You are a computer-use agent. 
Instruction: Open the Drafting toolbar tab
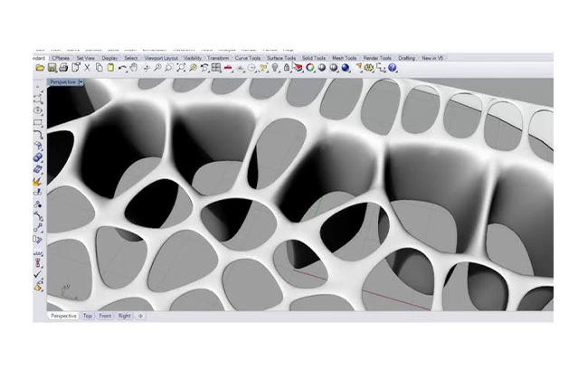[407, 58]
